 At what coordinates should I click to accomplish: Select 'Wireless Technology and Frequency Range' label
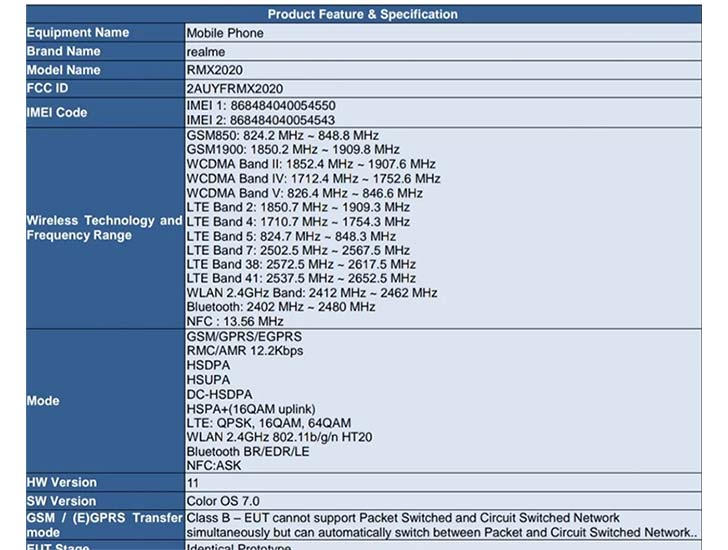[x=104, y=227]
